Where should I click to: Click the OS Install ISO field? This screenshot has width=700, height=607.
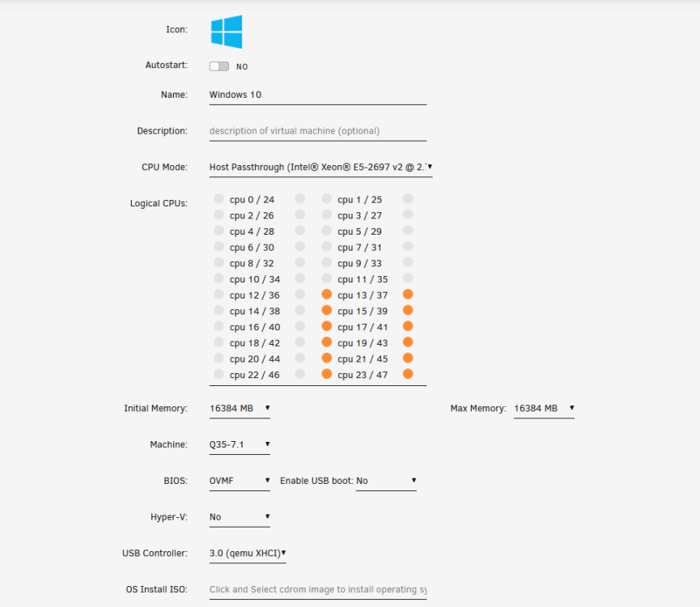pos(318,589)
